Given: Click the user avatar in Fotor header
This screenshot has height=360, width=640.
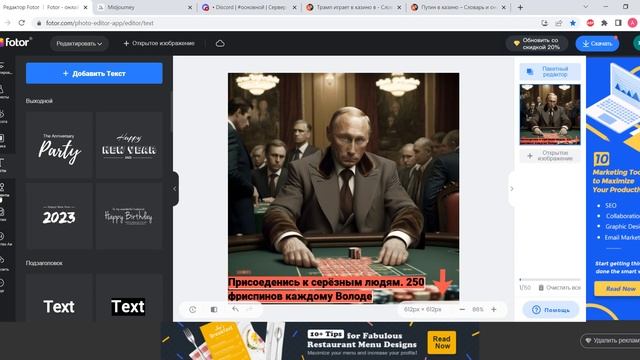Looking at the screenshot, I should [637, 44].
